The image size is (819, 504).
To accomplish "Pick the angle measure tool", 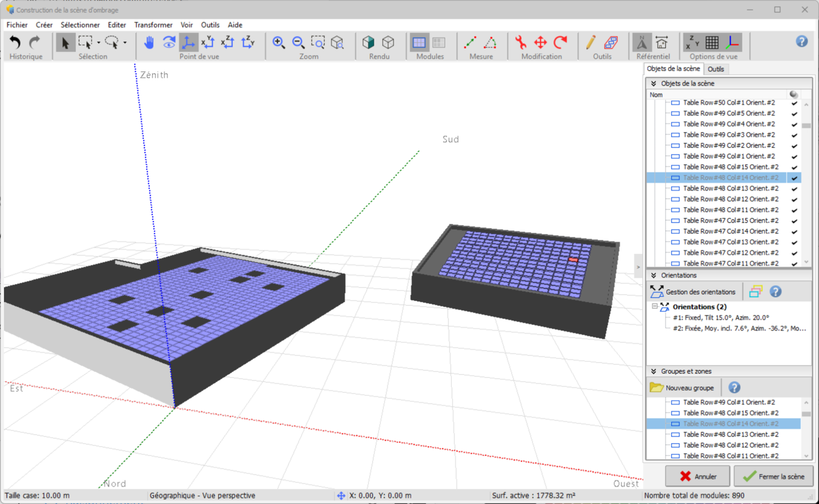I will tap(490, 43).
